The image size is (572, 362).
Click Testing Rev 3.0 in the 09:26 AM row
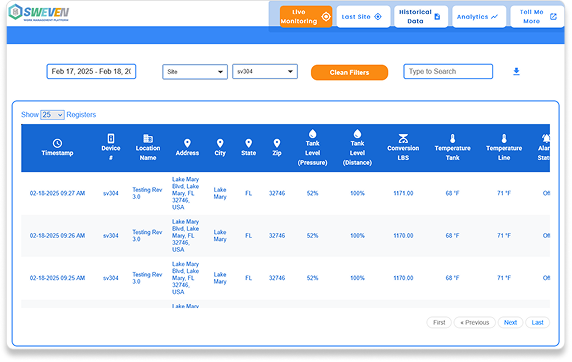(x=147, y=236)
